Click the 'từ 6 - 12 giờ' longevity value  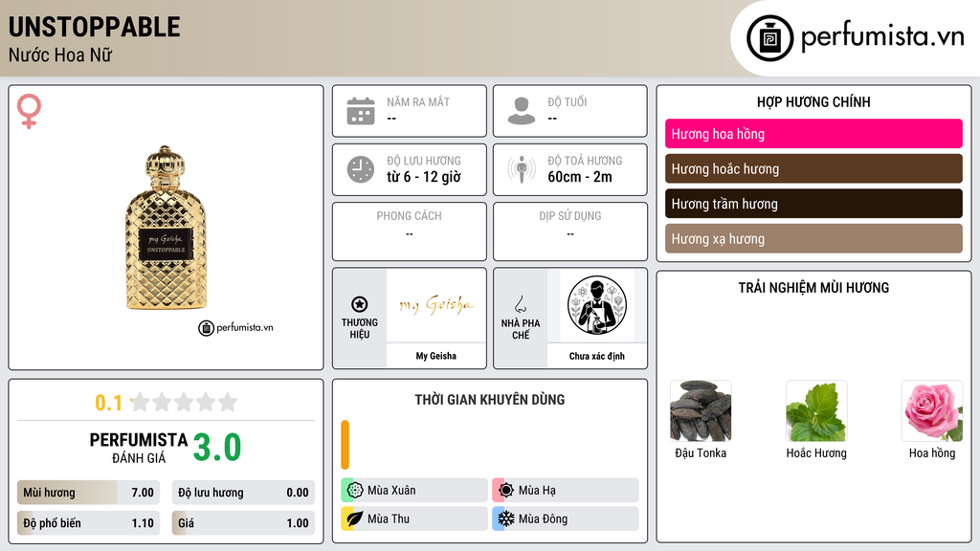pos(424,177)
